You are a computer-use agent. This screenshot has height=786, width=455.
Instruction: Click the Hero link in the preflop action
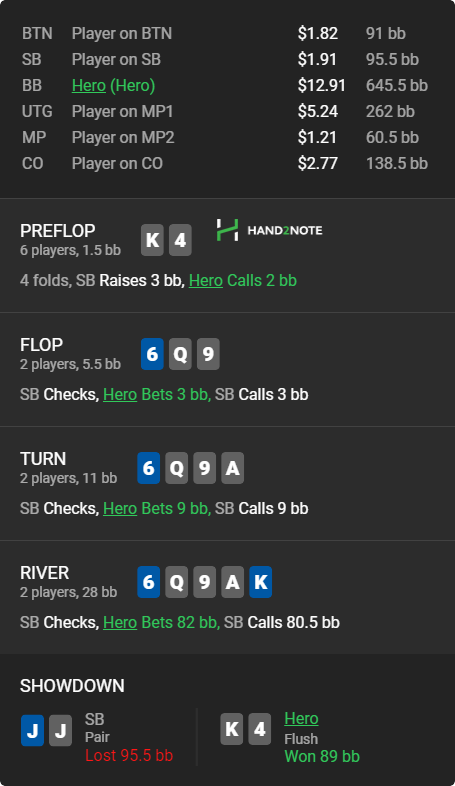tap(205, 281)
